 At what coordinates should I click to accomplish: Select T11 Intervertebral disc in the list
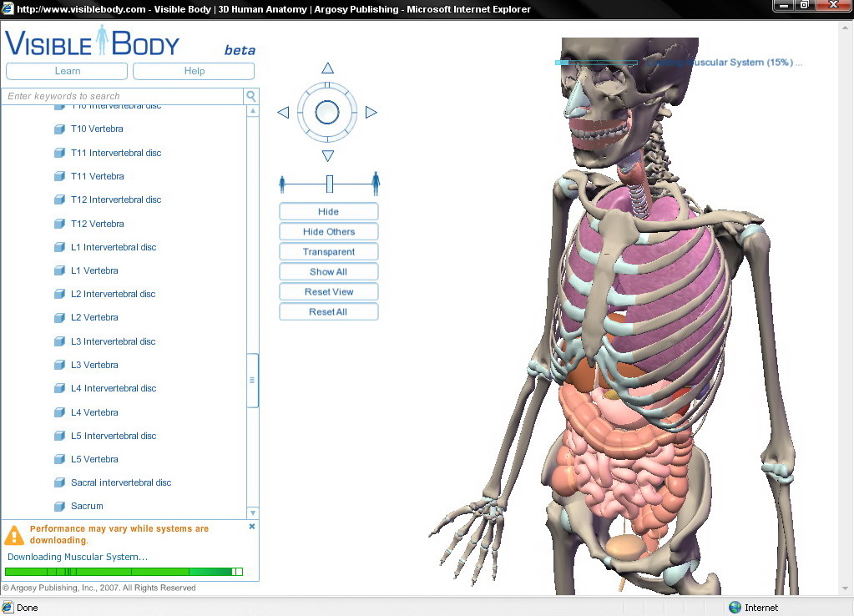coord(116,153)
